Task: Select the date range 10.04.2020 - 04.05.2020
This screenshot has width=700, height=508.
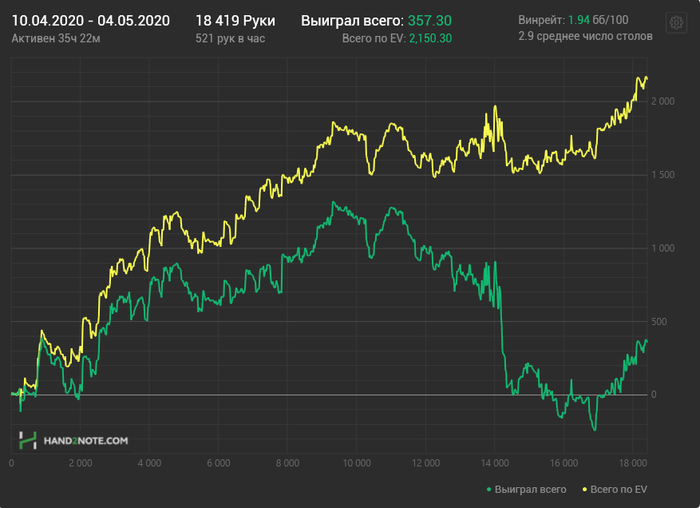Action: tap(91, 21)
